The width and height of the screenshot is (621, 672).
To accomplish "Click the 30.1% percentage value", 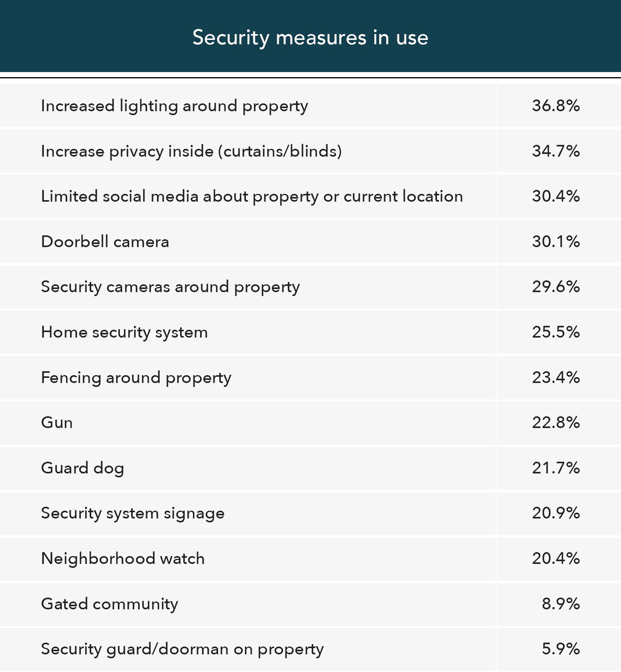I will click(556, 242).
